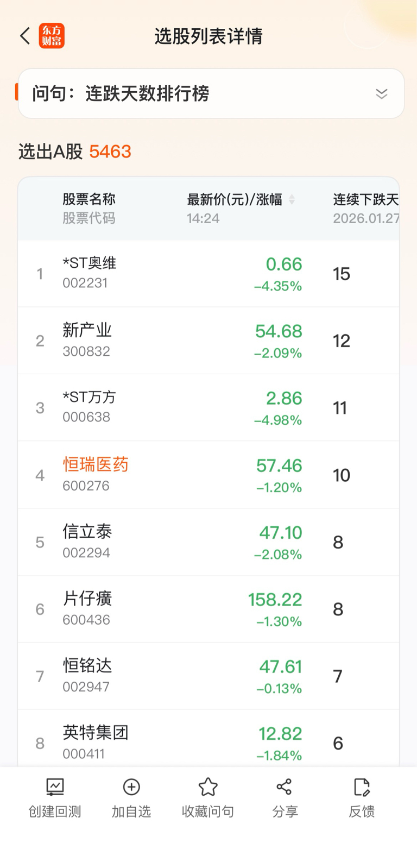Click price 12.82 of 英特集团
Viewport: 417px width, 868px height.
[x=280, y=734]
